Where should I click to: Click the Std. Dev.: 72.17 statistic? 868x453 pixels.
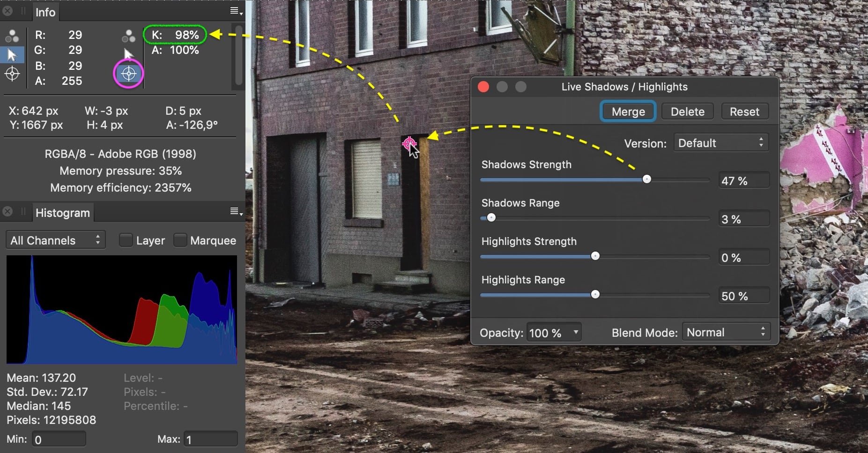coord(47,392)
